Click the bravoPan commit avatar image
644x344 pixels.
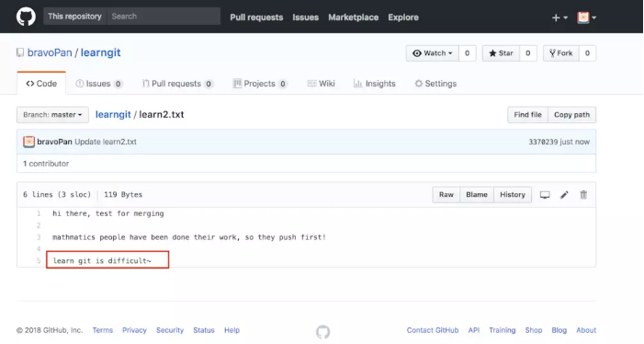pos(28,142)
